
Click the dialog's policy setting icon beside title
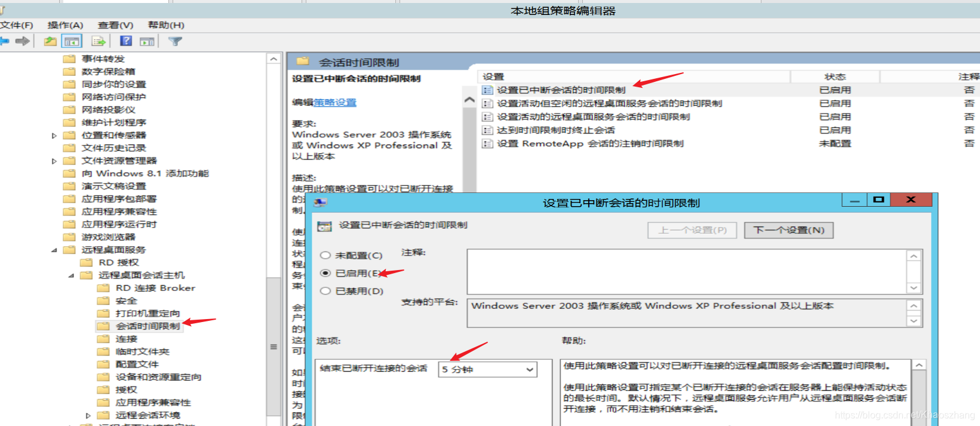[x=324, y=226]
